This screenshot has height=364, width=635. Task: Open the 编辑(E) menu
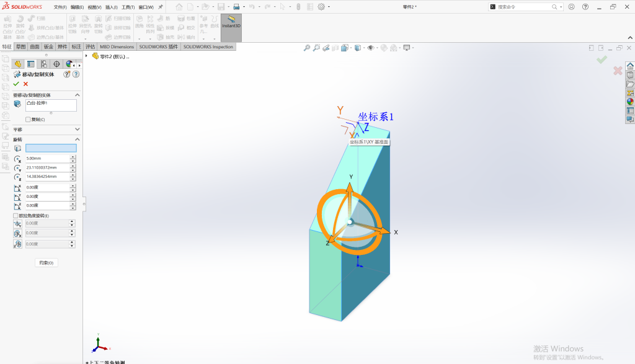77,7
